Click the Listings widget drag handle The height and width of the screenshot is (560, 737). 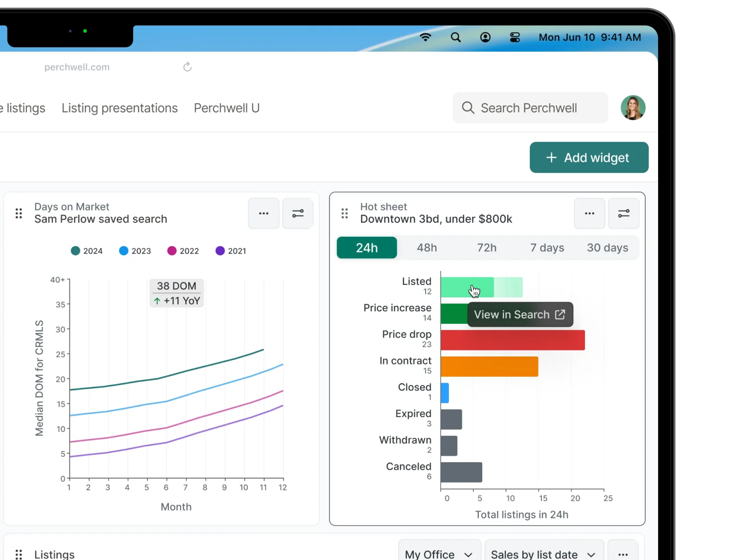pyautogui.click(x=19, y=555)
